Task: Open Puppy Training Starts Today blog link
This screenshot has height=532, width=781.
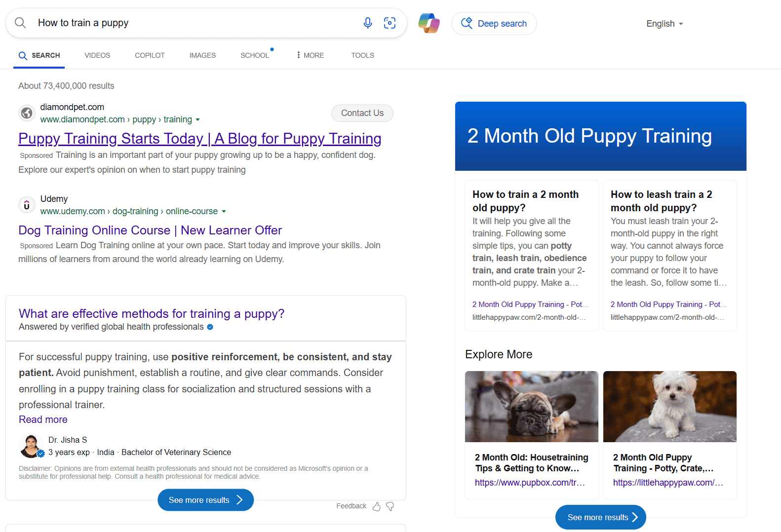Action: click(x=200, y=139)
